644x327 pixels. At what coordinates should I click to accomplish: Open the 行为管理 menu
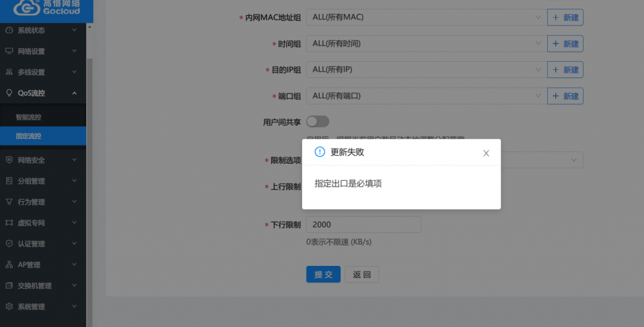click(43, 202)
